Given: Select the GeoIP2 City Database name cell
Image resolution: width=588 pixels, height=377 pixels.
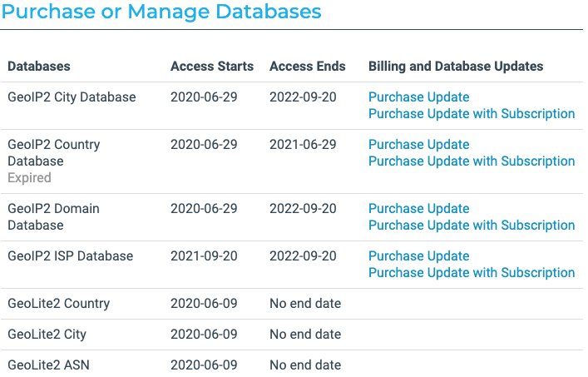Looking at the screenshot, I should click(x=72, y=97).
